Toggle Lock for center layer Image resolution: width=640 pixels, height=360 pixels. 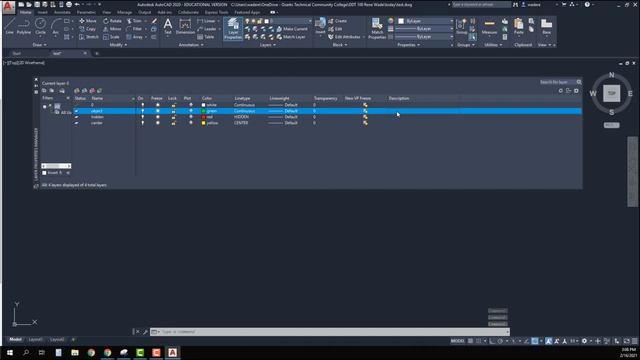pos(173,123)
